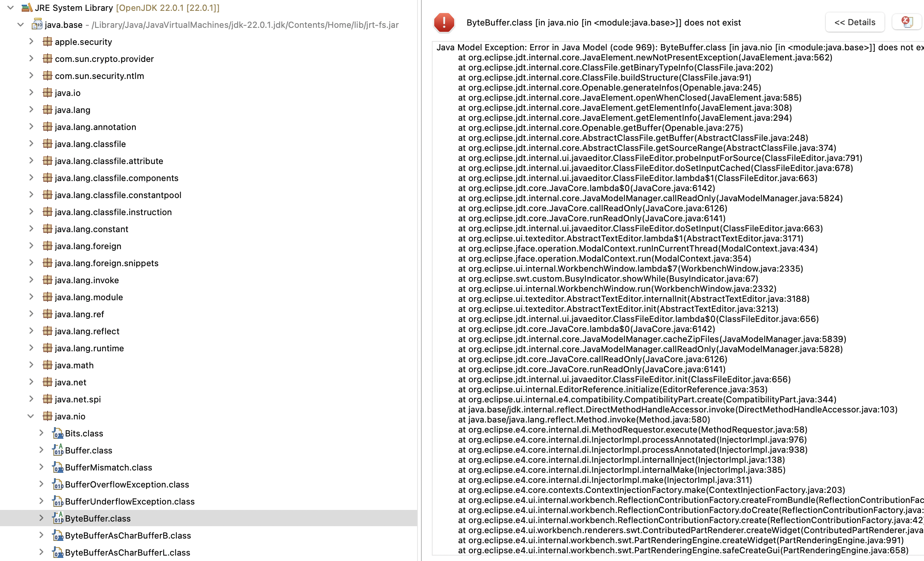Click the Buffer.class file icon
The height and width of the screenshot is (561, 924).
click(x=58, y=450)
